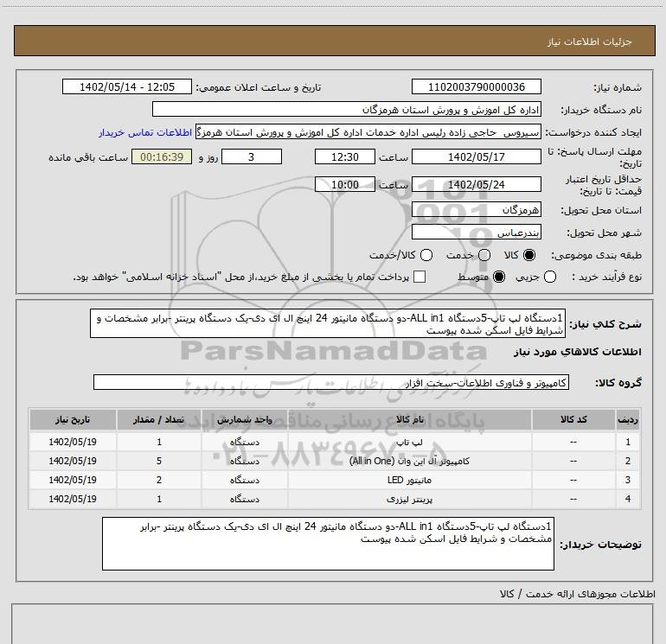This screenshot has width=666, height=644.
Task: Click the گروه کالا field کامپیوتر و فناوری اطلاعات
Action: (331, 382)
